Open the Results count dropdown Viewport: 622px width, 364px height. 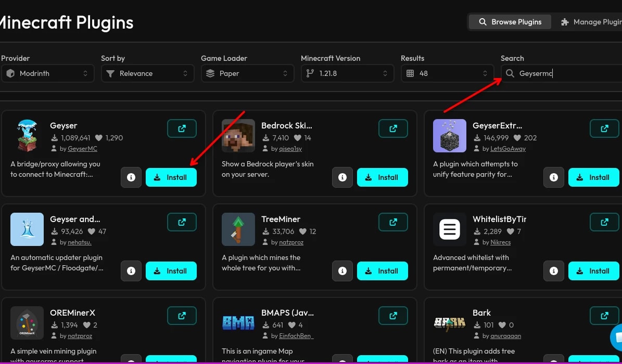pyautogui.click(x=448, y=73)
